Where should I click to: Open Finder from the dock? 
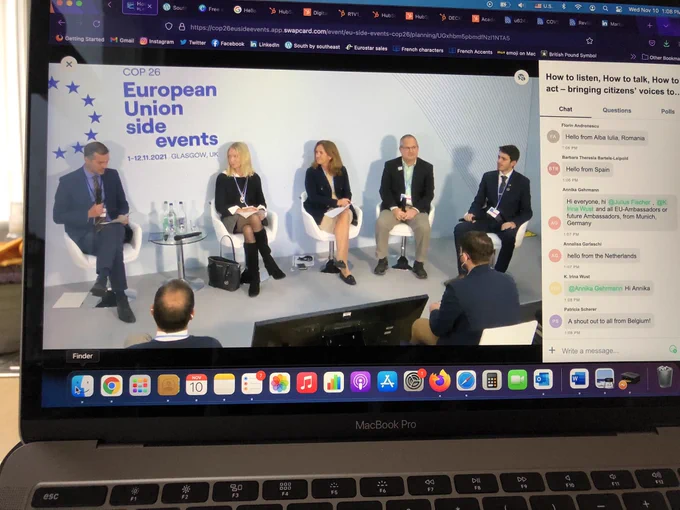(x=82, y=385)
